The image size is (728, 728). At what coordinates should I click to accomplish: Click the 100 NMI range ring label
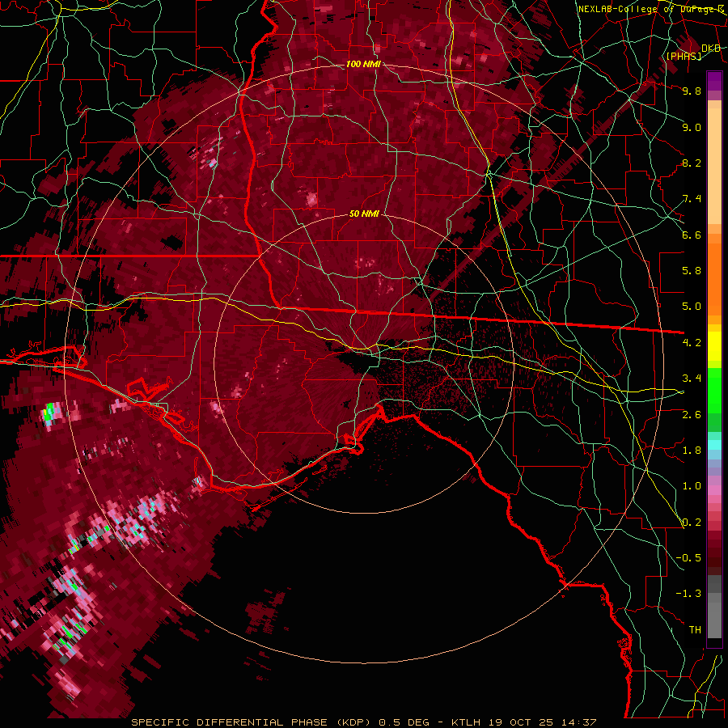tap(363, 64)
